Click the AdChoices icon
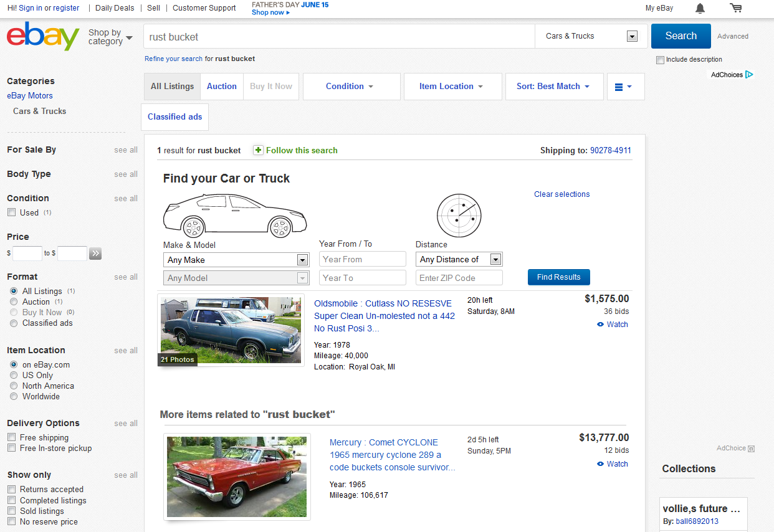Screen dimensions: 774x532 (x=750, y=74)
